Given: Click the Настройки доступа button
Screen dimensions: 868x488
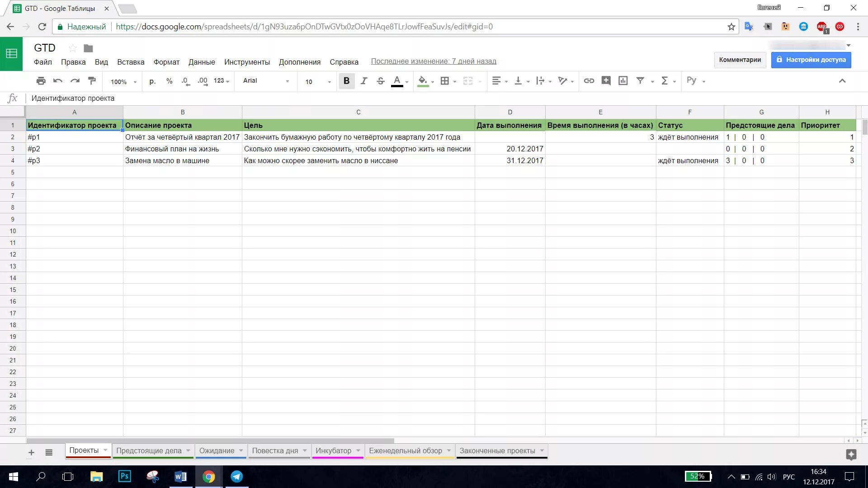Looking at the screenshot, I should point(811,60).
